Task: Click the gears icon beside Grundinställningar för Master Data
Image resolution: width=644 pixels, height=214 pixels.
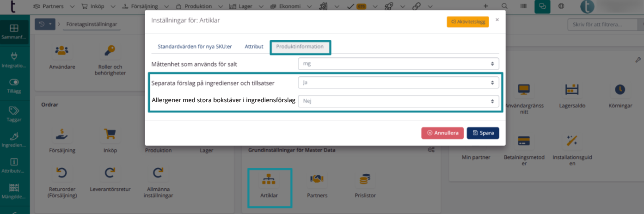Action: tap(431, 150)
